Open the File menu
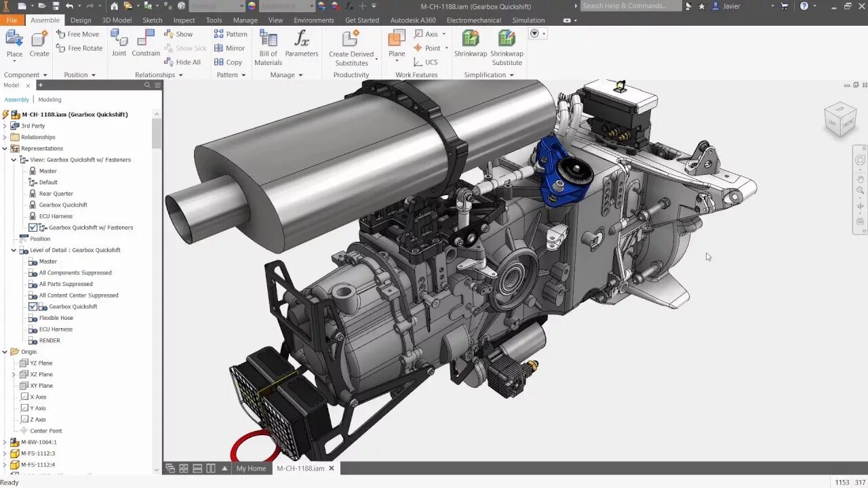 tap(12, 20)
